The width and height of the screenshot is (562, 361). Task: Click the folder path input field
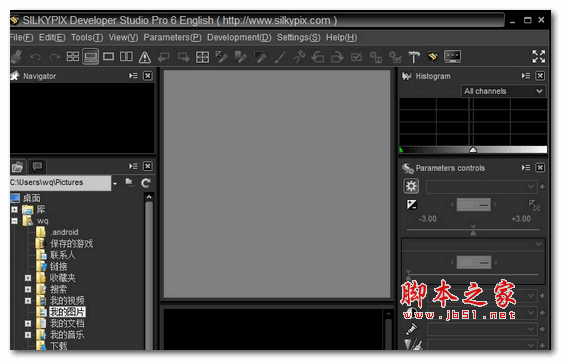pos(60,183)
